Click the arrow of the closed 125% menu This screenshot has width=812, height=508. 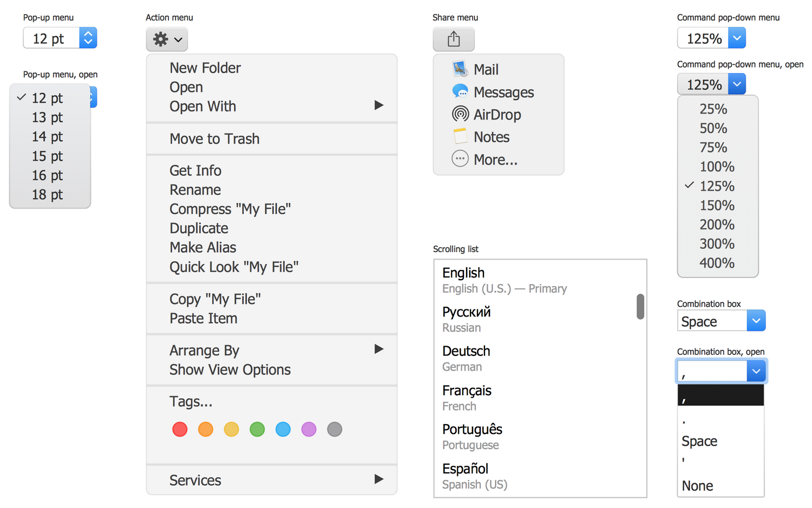[x=737, y=38]
